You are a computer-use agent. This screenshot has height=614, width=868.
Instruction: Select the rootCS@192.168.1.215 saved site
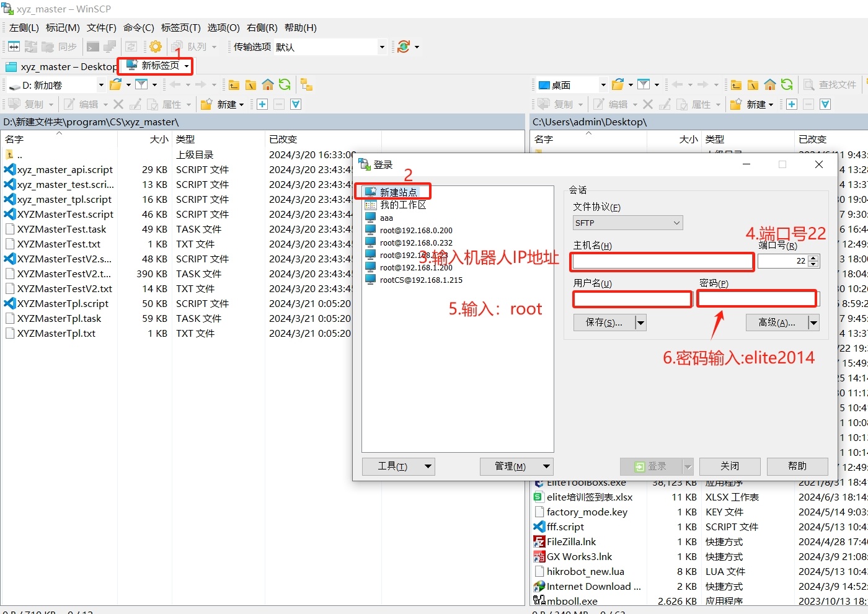point(421,280)
